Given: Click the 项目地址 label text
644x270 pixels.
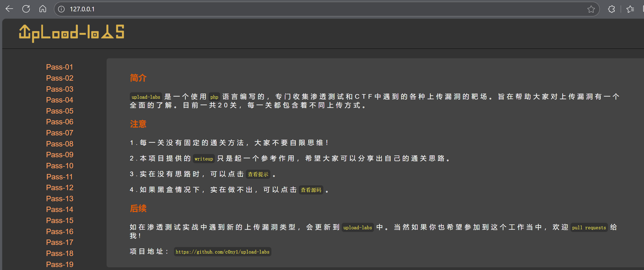Looking at the screenshot, I should pos(149,251).
